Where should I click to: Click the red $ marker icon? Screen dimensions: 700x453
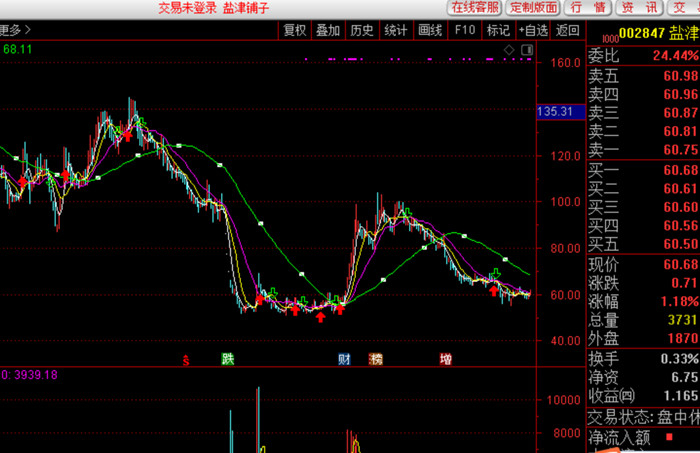[x=186, y=360]
